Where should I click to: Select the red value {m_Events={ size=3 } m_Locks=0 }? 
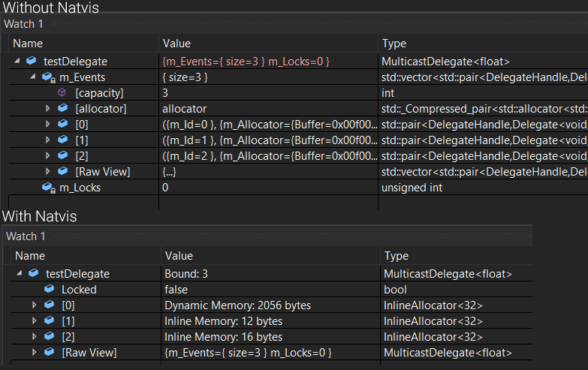[246, 62]
